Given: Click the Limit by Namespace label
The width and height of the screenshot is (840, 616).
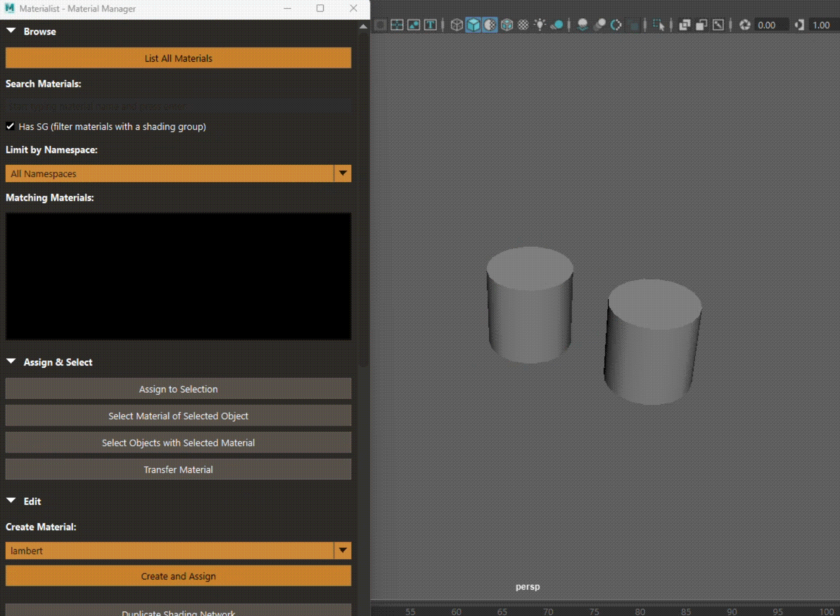Looking at the screenshot, I should pos(51,150).
